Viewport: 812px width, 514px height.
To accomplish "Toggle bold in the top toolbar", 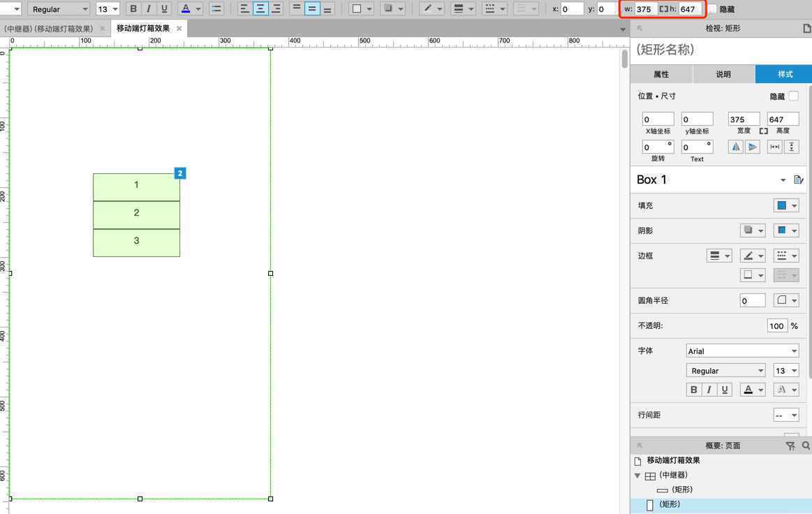I will point(133,9).
